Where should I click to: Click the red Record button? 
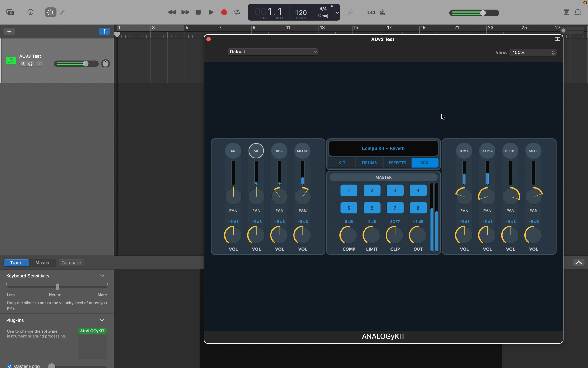click(x=224, y=12)
